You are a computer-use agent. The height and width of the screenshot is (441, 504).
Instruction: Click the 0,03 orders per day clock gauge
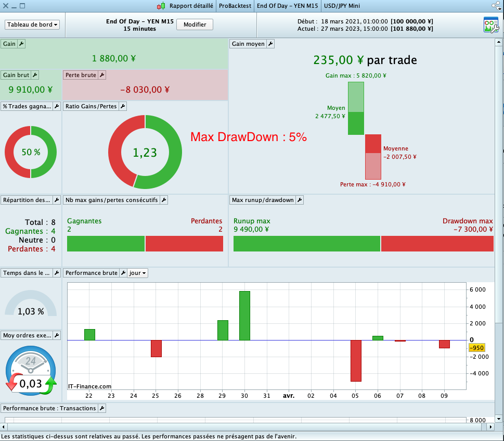[31, 370]
